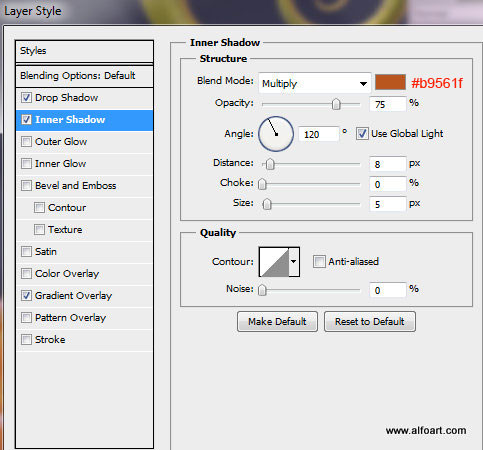Select the Bevel and Emboss label
This screenshot has height=450, width=483.
point(76,186)
